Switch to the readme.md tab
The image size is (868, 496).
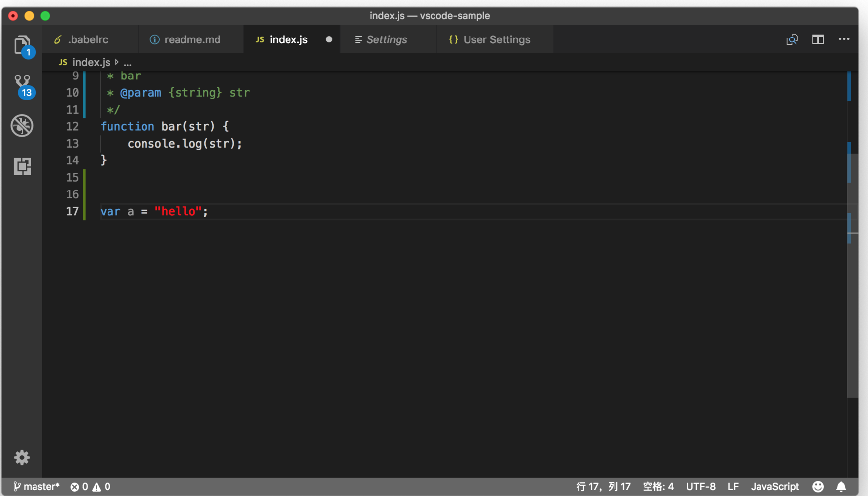click(x=192, y=39)
